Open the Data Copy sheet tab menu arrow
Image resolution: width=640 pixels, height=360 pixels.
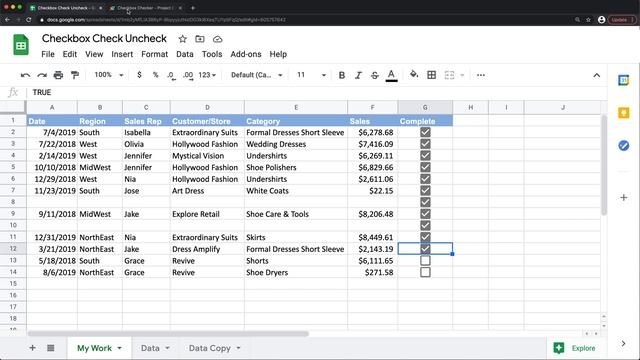coord(238,348)
